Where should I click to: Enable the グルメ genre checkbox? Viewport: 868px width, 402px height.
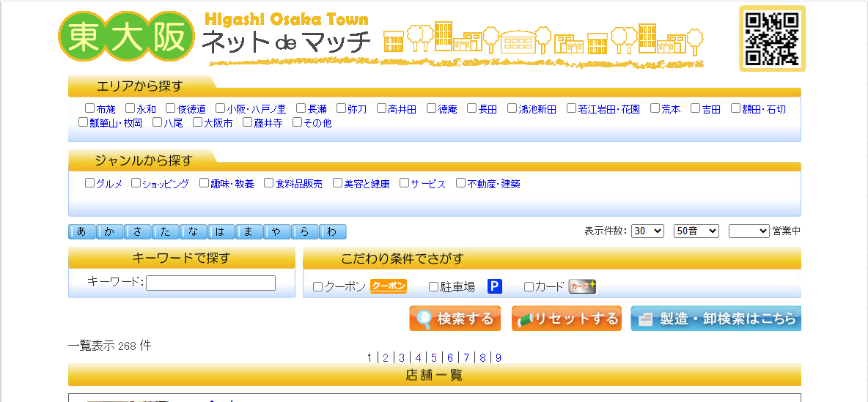pyautogui.click(x=90, y=183)
